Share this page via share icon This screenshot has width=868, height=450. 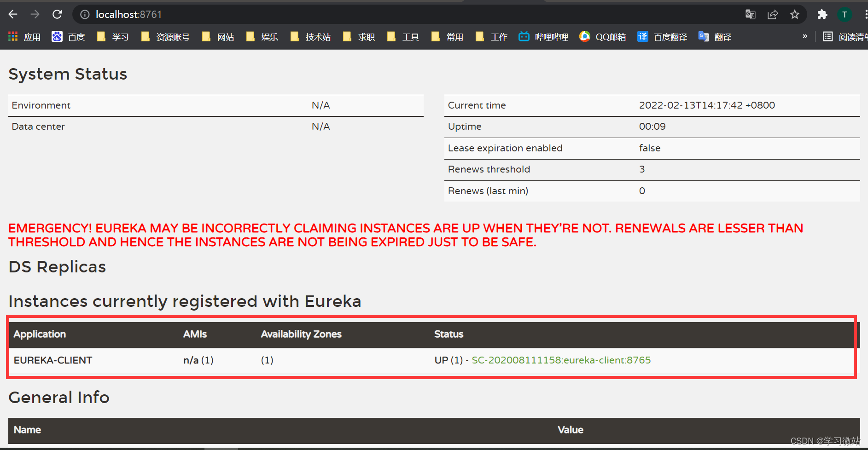[x=773, y=15]
